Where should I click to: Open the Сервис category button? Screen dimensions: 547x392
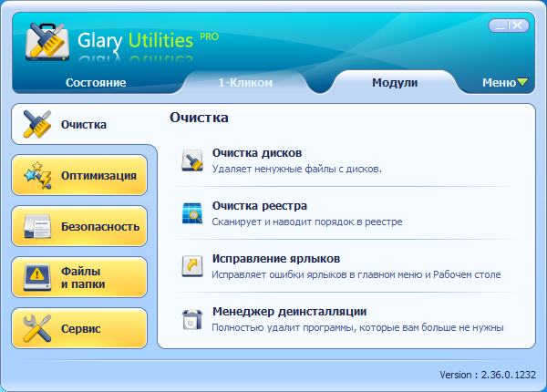pos(79,328)
